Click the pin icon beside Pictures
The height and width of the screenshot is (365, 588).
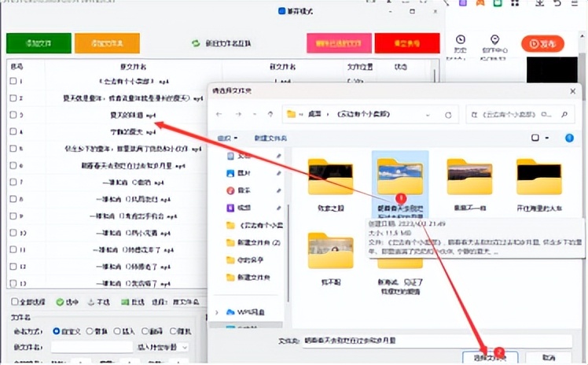click(x=278, y=173)
